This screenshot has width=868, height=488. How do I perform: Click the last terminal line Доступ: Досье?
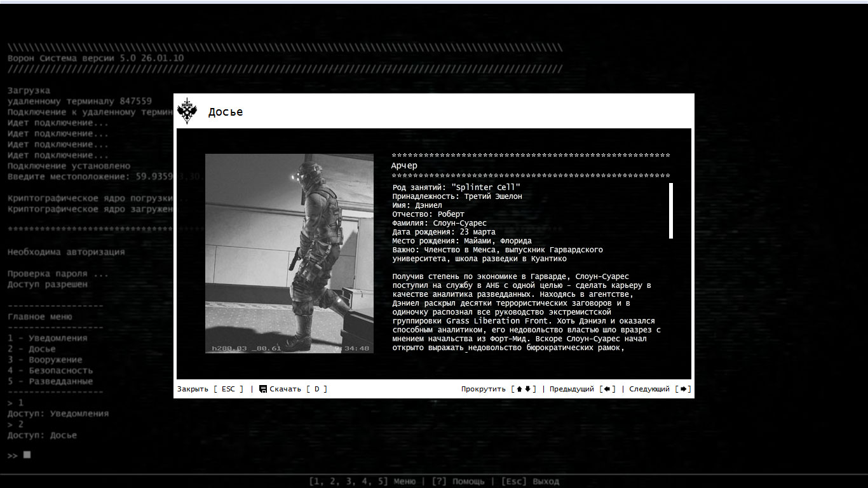[x=43, y=435]
